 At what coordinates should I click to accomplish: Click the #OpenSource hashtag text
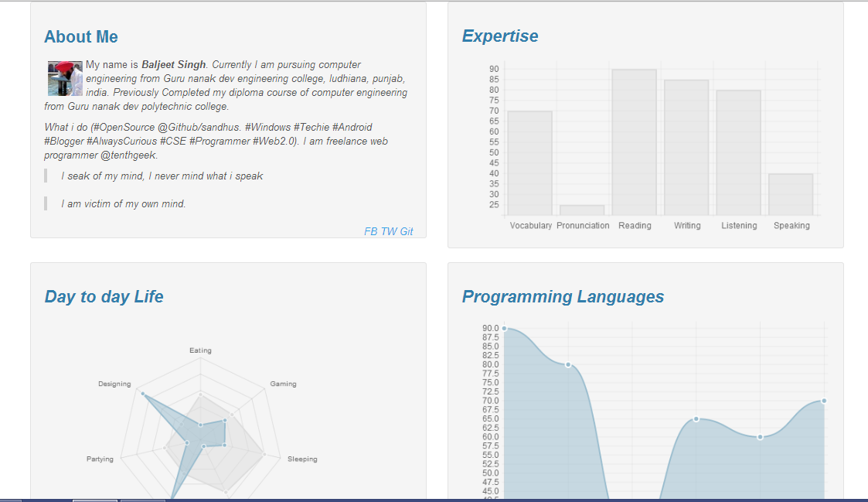pos(124,128)
